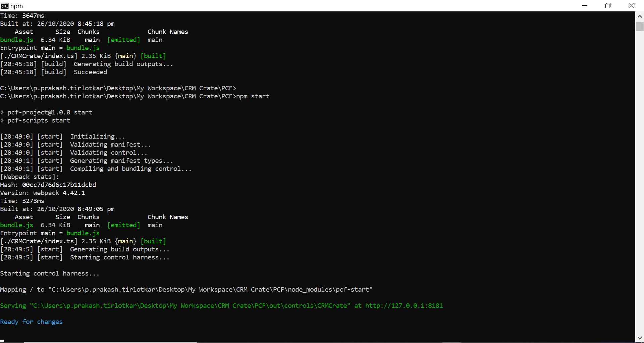The height and width of the screenshot is (343, 644).
Task: Click the typed 'npm start' command
Action: (x=253, y=96)
